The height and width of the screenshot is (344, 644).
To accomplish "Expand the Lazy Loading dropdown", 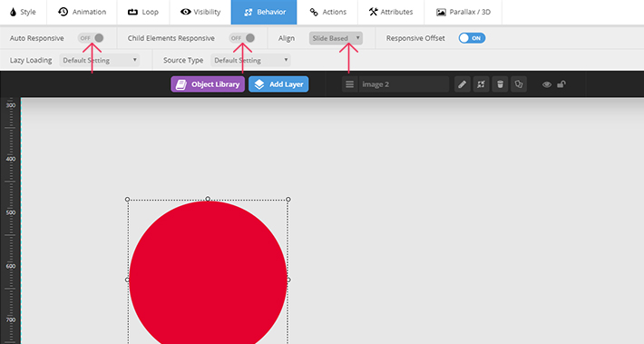I will click(100, 60).
